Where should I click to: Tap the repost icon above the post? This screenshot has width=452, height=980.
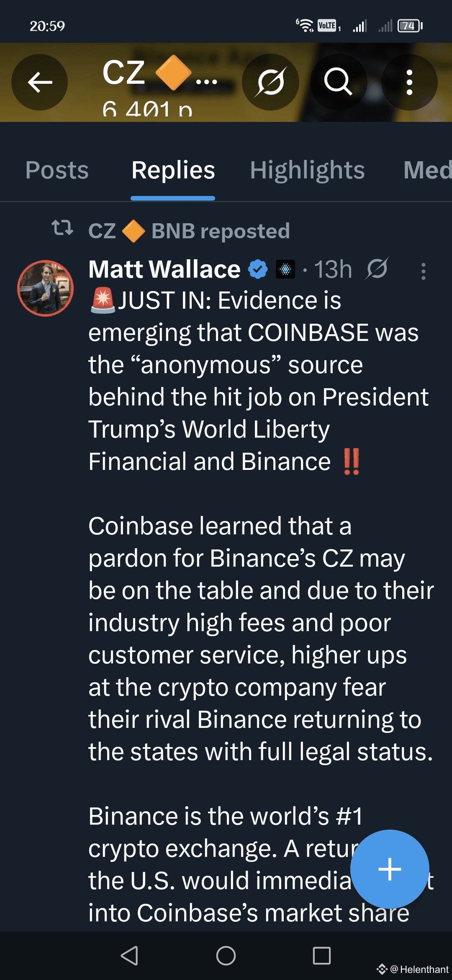click(x=62, y=228)
